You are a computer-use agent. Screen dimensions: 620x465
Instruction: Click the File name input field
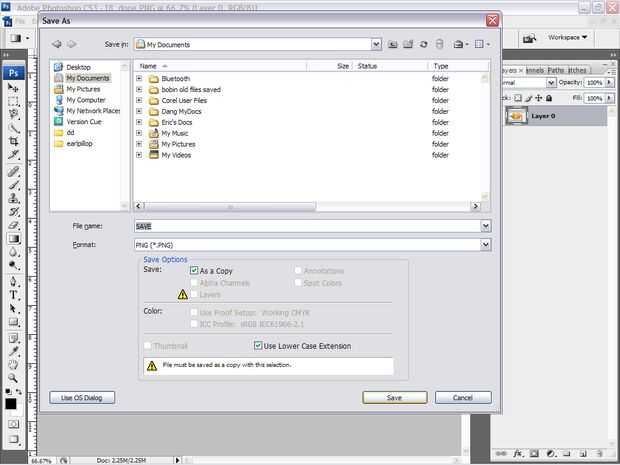[x=308, y=226]
